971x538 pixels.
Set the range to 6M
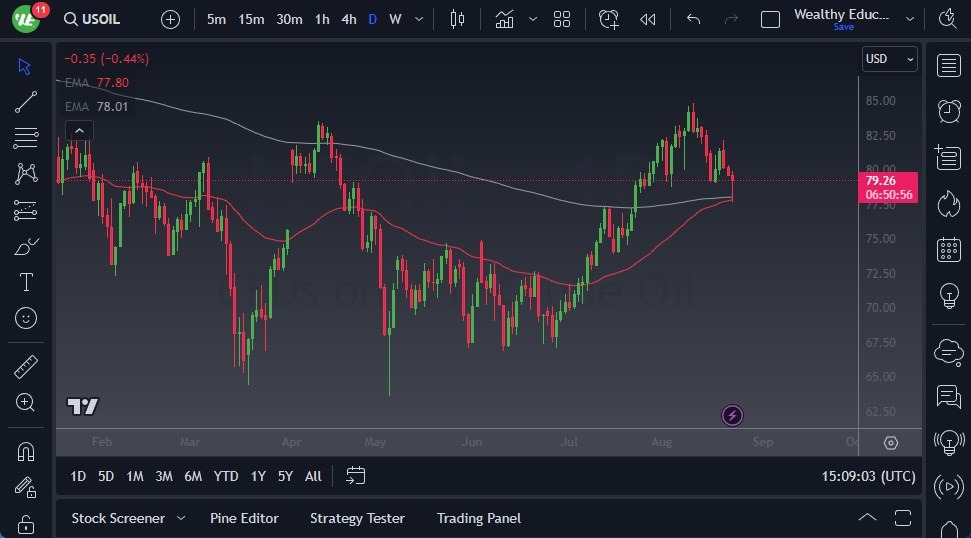click(x=193, y=476)
